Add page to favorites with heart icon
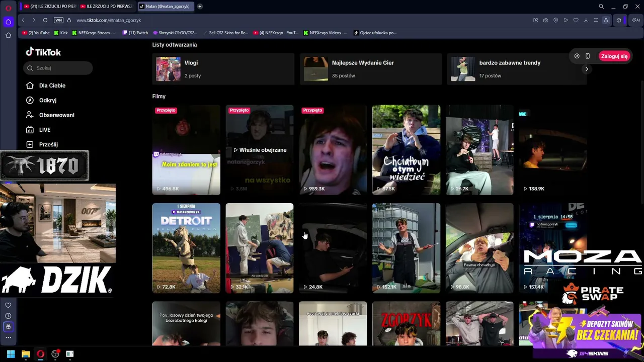Viewport: 644px width, 362px height. click(x=576, y=20)
